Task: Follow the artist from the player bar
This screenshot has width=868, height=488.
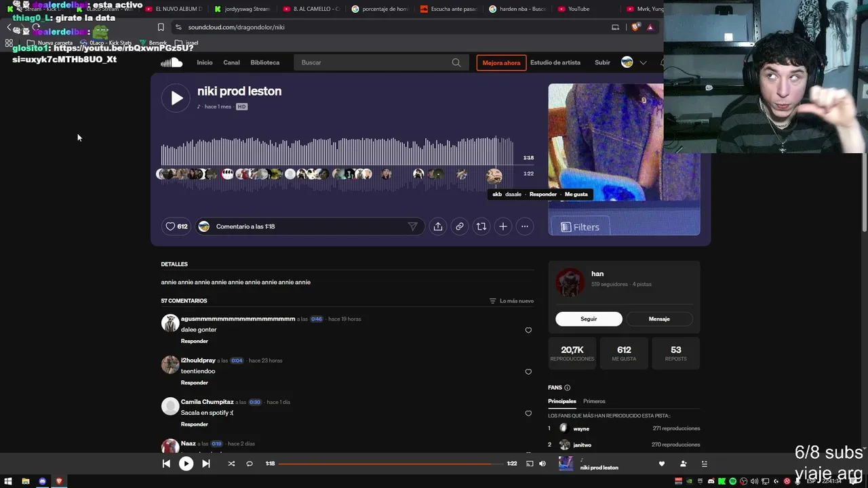Action: (x=683, y=464)
